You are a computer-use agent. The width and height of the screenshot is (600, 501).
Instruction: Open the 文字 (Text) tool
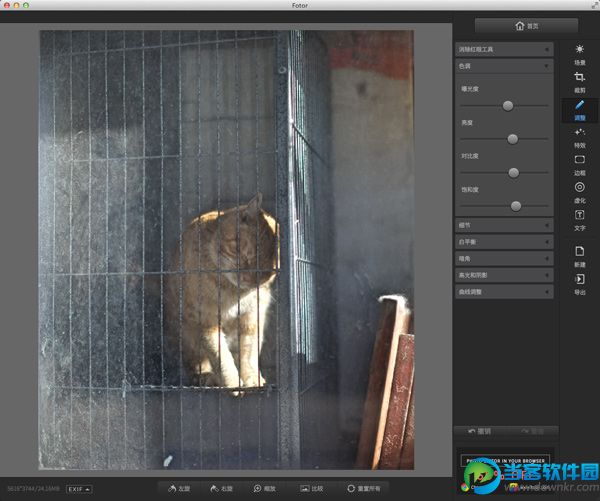(x=580, y=218)
